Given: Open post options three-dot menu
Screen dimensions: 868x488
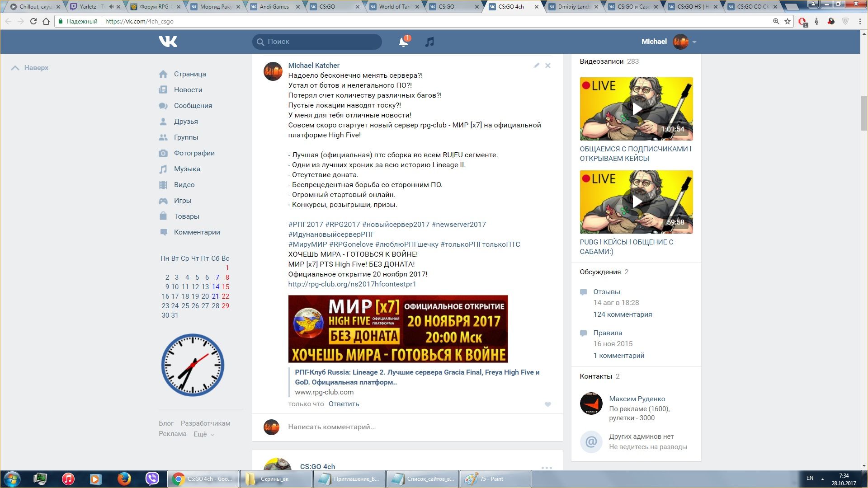Looking at the screenshot, I should point(547,468).
